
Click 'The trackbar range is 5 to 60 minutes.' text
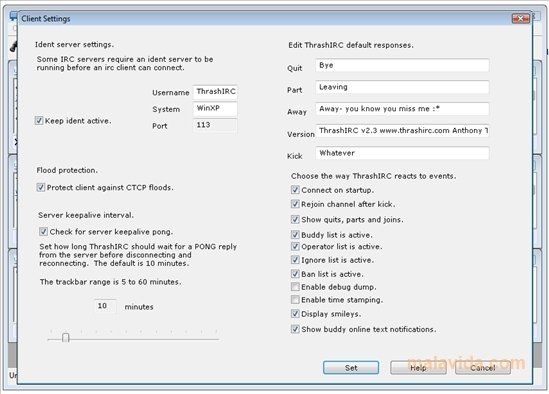pos(111,282)
